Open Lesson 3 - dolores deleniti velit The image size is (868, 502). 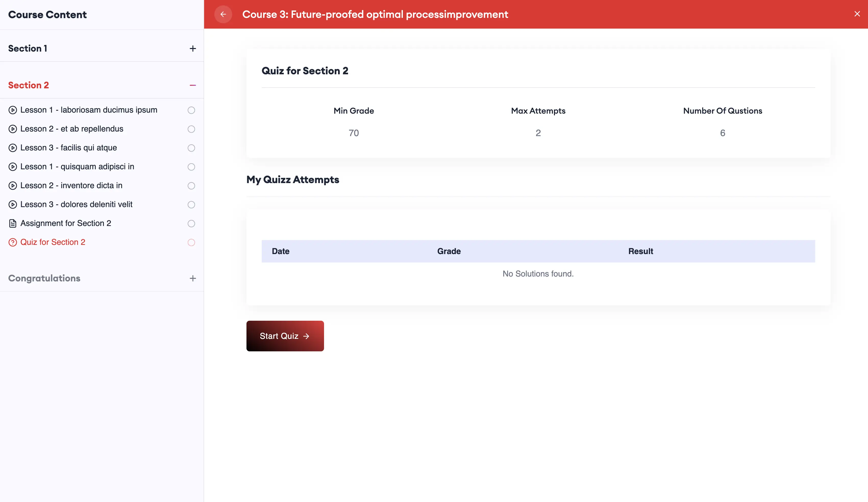(76, 205)
